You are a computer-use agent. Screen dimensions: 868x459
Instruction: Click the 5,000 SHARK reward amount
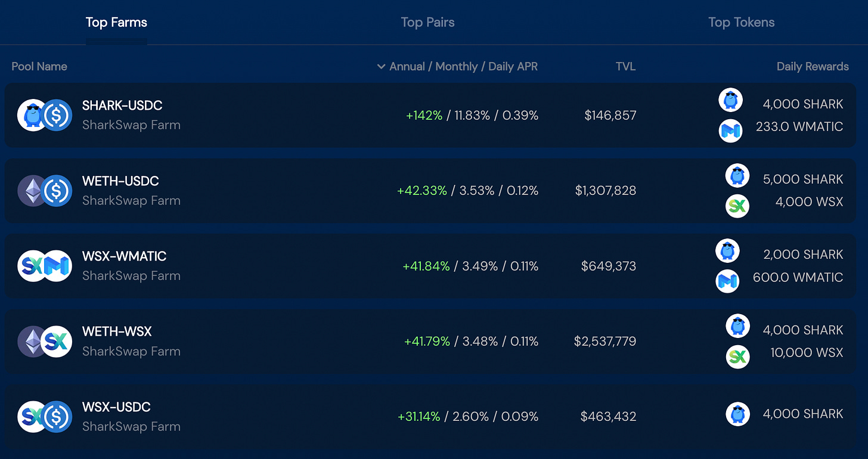point(803,179)
